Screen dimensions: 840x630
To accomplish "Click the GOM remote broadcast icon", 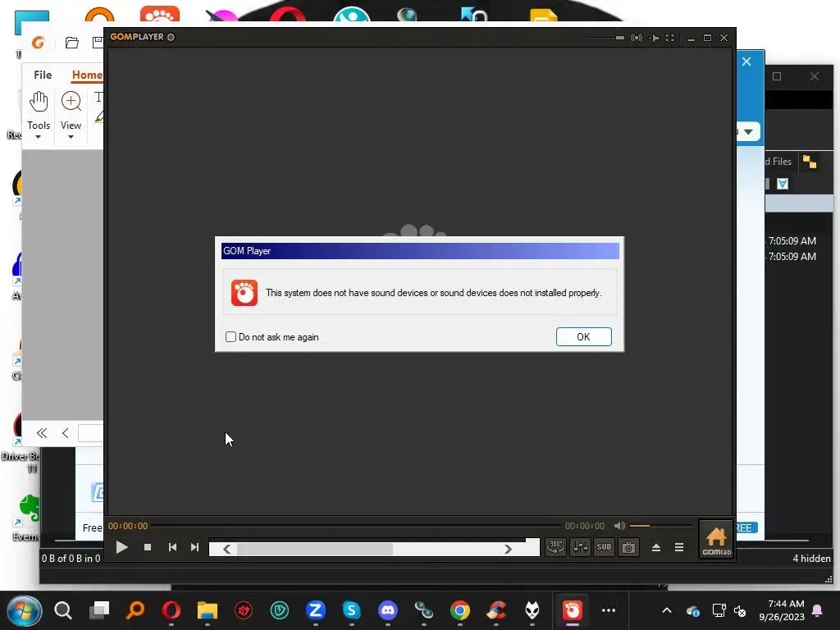I will (x=637, y=38).
